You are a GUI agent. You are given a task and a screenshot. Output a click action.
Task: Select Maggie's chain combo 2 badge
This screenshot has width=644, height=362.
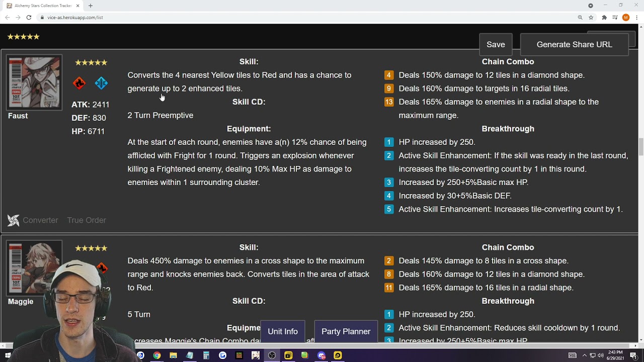(389, 261)
